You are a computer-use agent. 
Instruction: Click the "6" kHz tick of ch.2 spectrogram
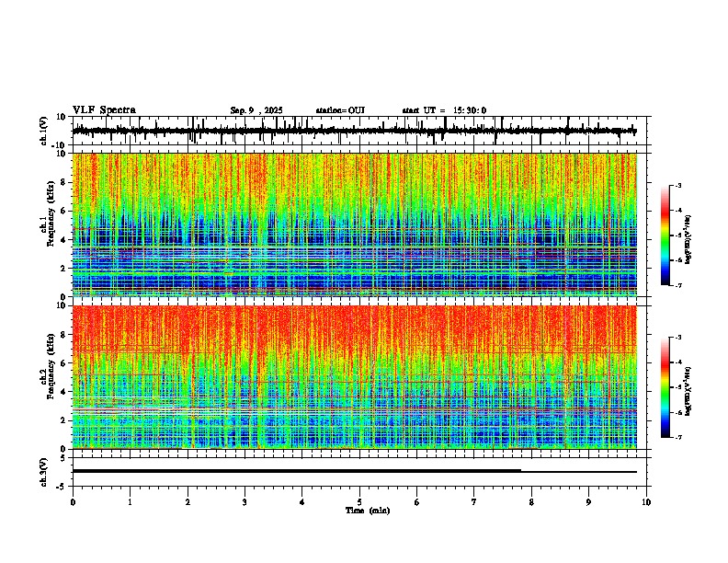(64, 363)
